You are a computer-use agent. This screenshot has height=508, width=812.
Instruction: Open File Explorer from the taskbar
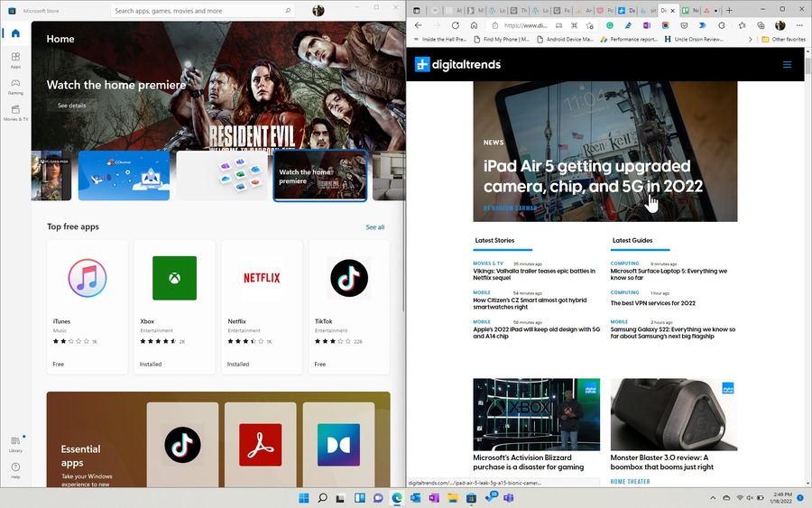pos(453,498)
